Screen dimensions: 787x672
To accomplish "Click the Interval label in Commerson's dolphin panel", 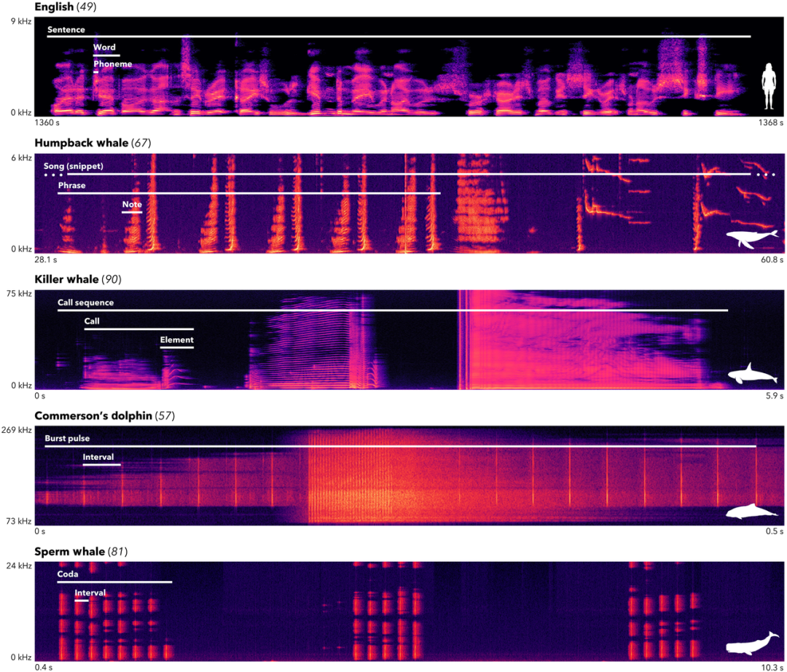I will pyautogui.click(x=98, y=457).
